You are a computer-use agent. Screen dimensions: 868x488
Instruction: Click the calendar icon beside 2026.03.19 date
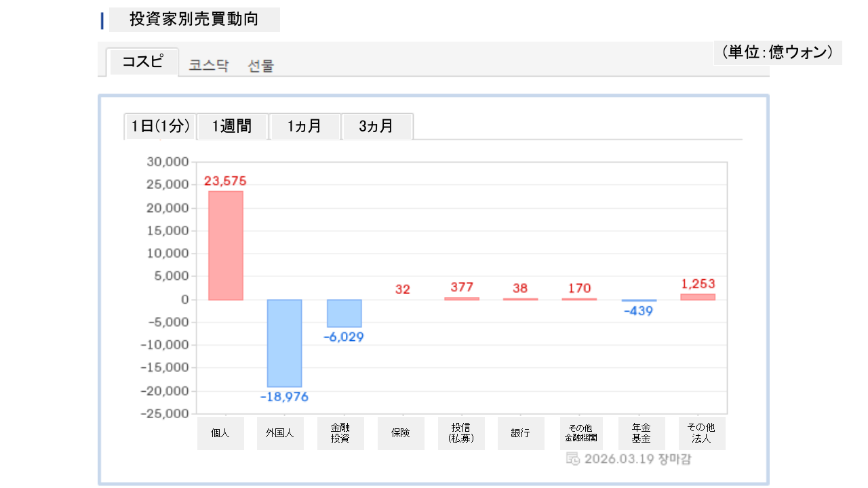pos(572,459)
